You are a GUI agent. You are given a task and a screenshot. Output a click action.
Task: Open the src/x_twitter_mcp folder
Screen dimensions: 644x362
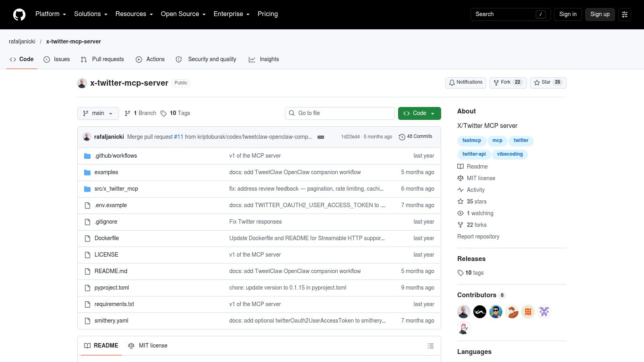point(116,189)
